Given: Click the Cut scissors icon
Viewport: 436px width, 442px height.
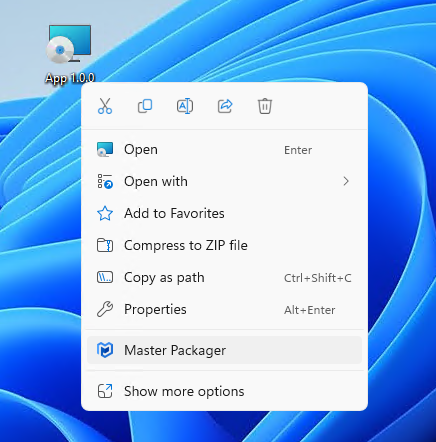Looking at the screenshot, I should [x=105, y=106].
